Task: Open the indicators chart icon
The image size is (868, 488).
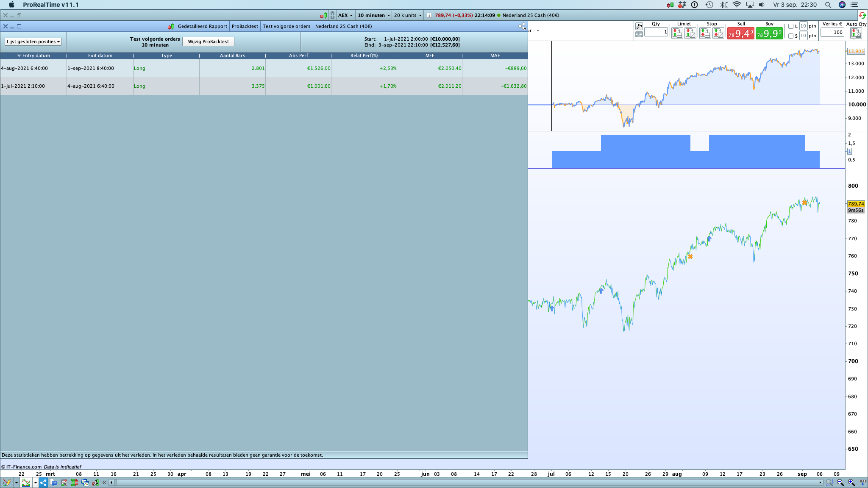Action: click(26, 482)
